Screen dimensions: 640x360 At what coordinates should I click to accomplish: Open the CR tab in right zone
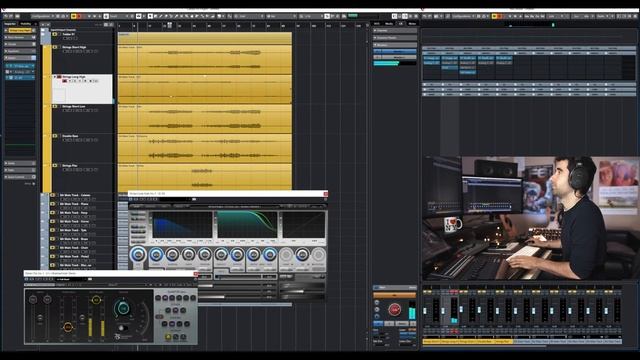click(400, 24)
